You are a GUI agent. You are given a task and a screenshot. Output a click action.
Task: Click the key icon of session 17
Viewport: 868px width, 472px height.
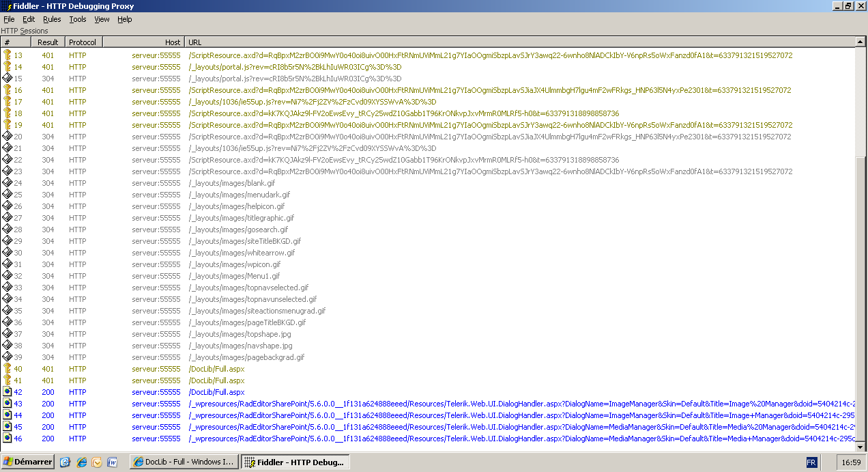pyautogui.click(x=7, y=102)
